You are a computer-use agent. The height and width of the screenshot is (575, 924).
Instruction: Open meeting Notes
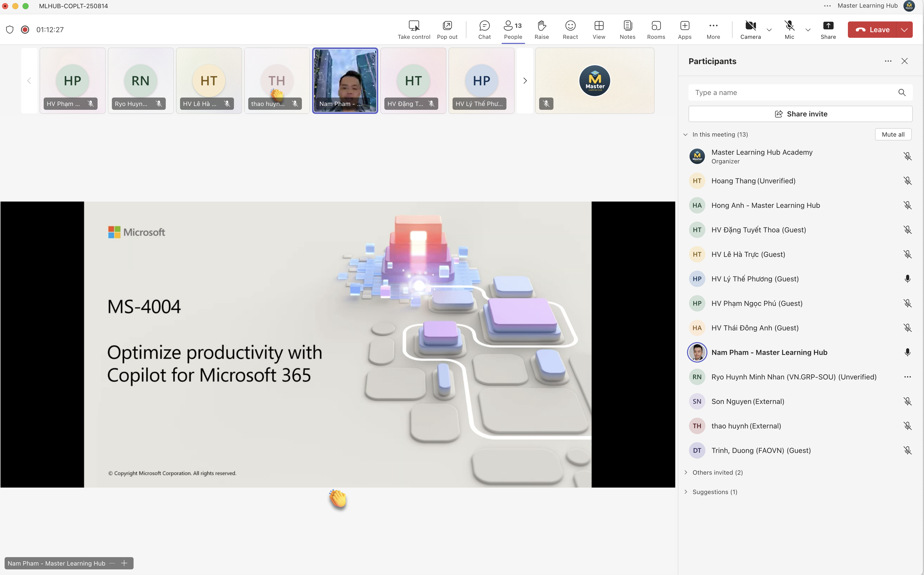627,30
